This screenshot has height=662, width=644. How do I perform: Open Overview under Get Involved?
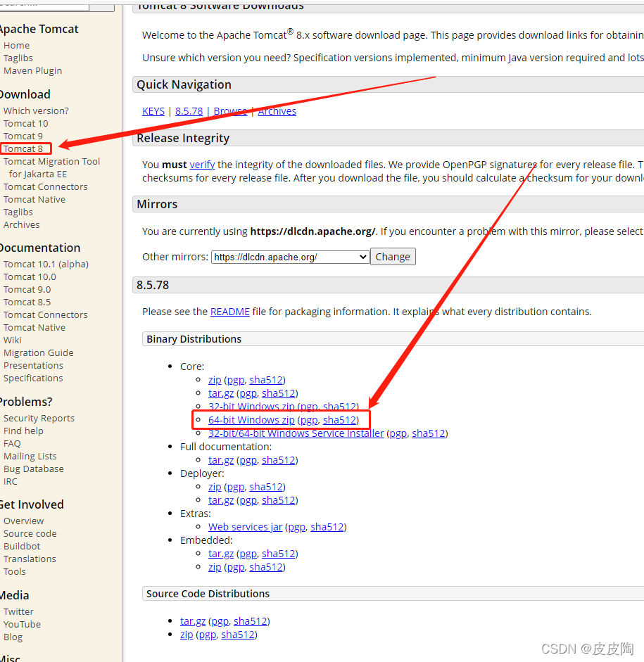click(x=24, y=521)
